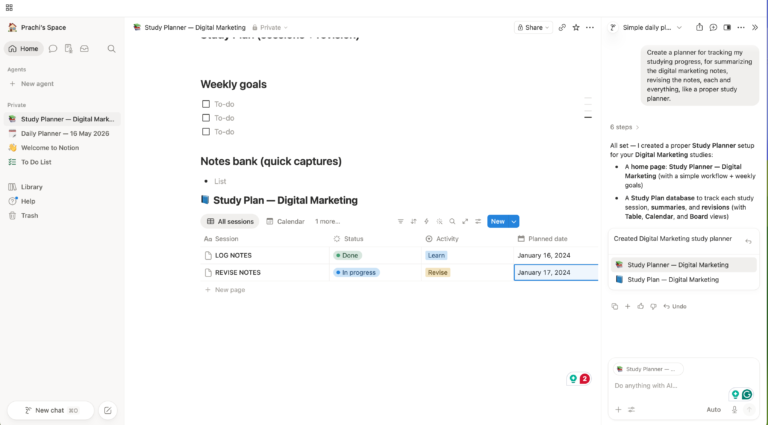Check the second Weekly goals to-do box
This screenshot has width=768, height=425.
[x=206, y=118]
